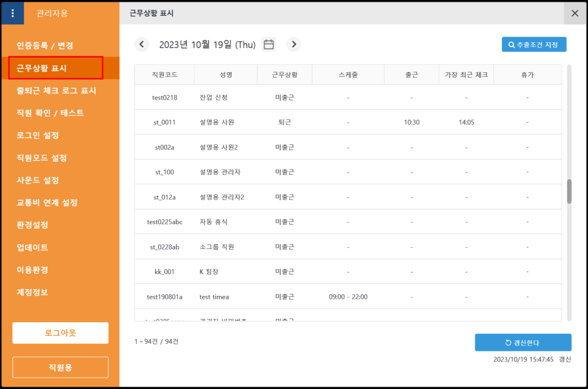588x389 pixels.
Task: Go to previous day arrow
Action: pos(142,44)
